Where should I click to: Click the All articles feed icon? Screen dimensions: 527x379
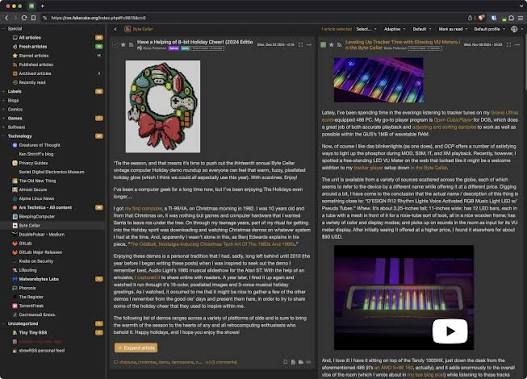pyautogui.click(x=15, y=38)
